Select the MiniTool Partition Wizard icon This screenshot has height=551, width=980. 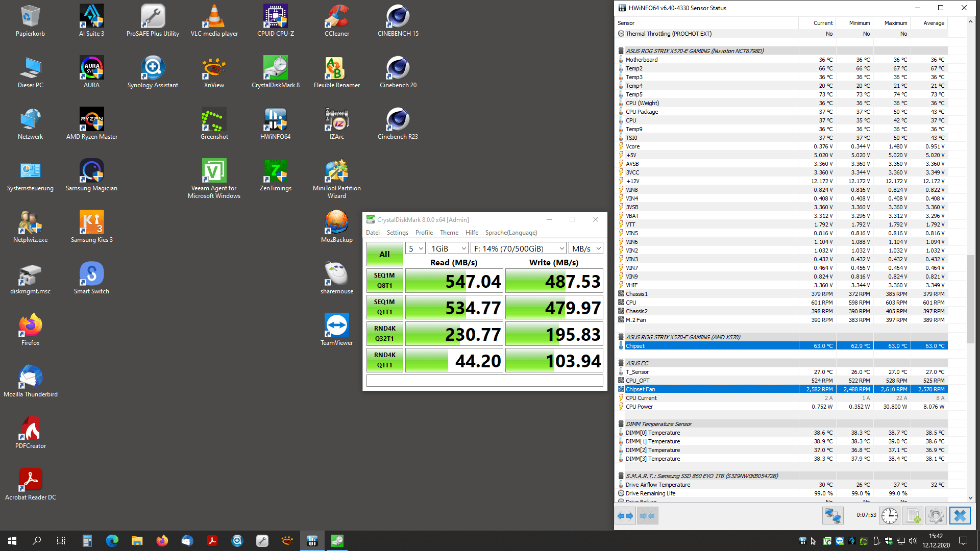(337, 179)
